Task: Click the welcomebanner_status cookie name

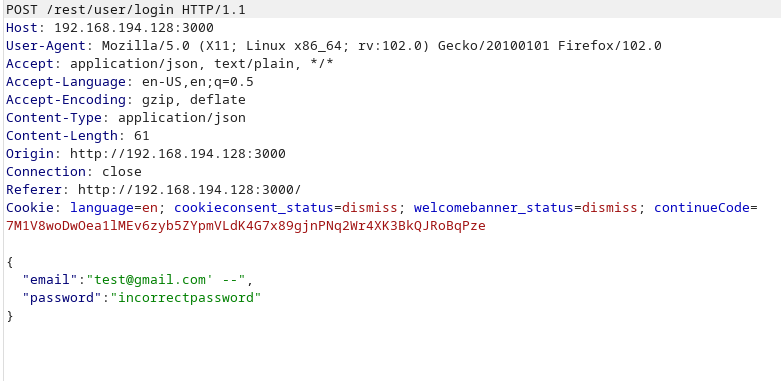Action: click(494, 208)
